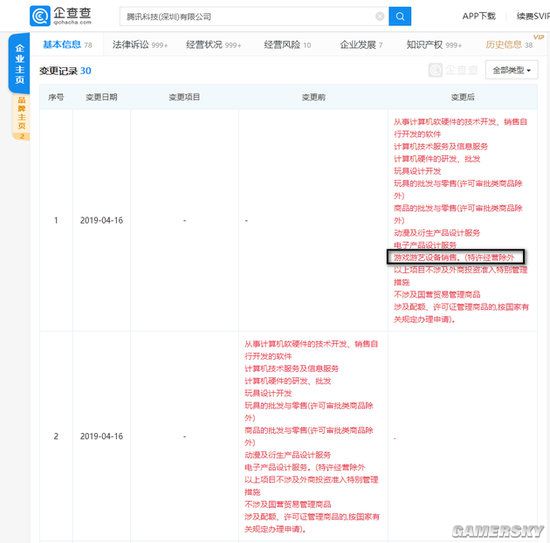Click the date 2019-04-16 in row 1
550x543 pixels.
pyautogui.click(x=101, y=220)
